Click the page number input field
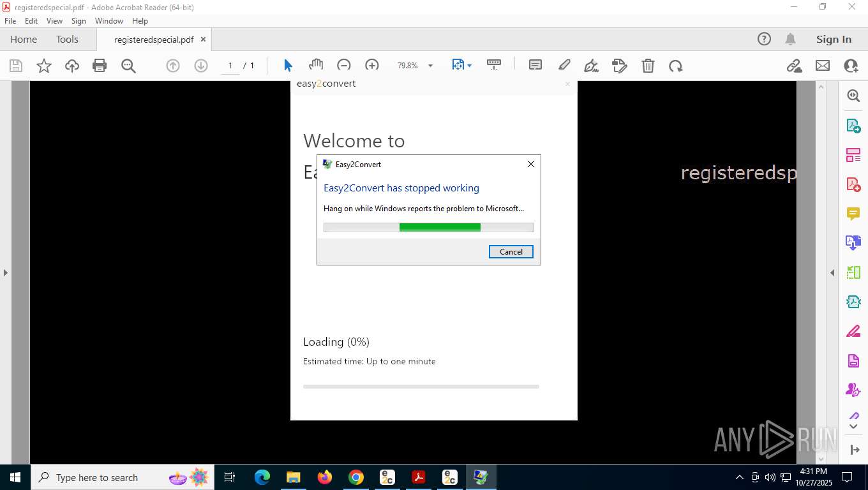This screenshot has width=868, height=490. pyautogui.click(x=230, y=66)
